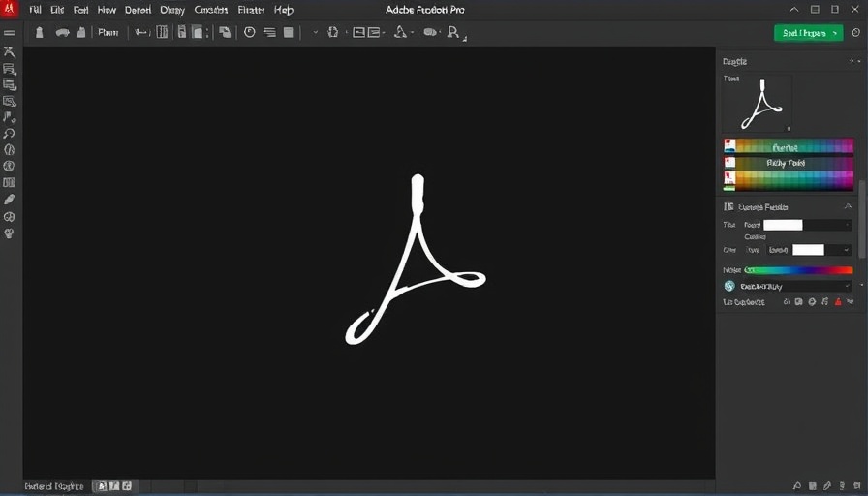Image resolution: width=868 pixels, height=496 pixels.
Task: Expand the top right panel header arrow
Action: 852,61
